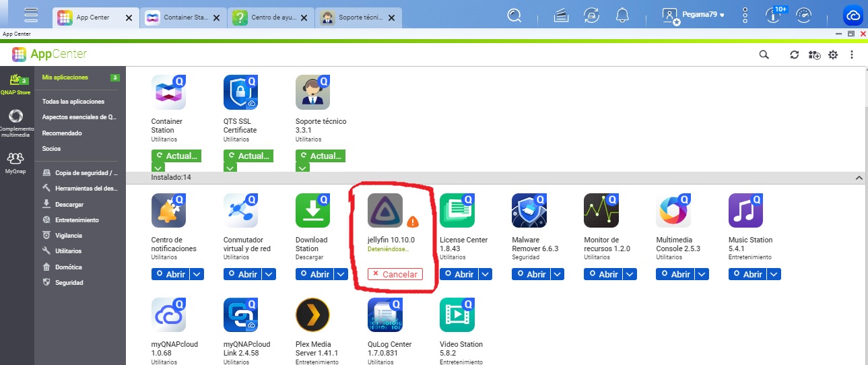The image size is (868, 365).
Task: Click the manual install app icon
Action: (x=814, y=55)
